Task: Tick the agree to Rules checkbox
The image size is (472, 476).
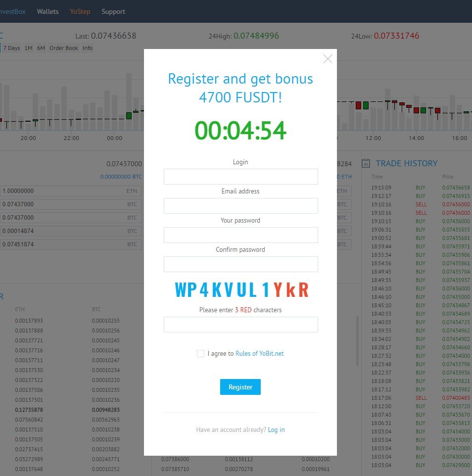Action: (x=200, y=353)
